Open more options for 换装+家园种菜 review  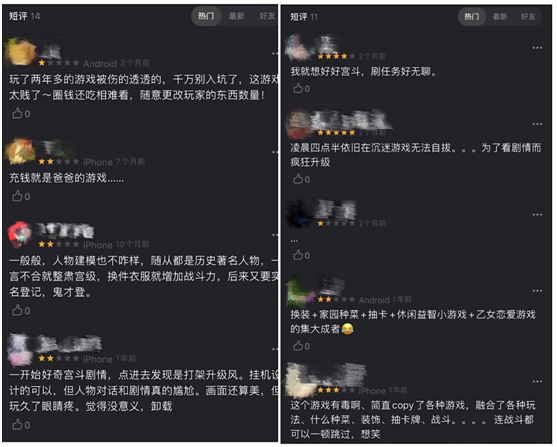click(x=537, y=291)
